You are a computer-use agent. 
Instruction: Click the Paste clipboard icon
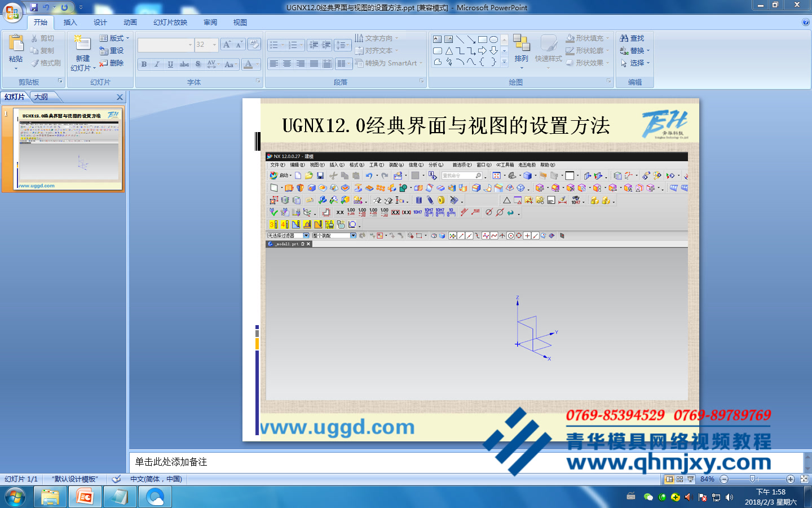[x=16, y=44]
